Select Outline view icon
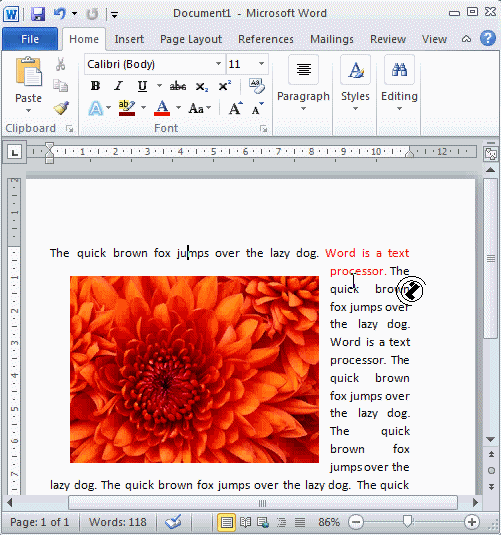This screenshot has width=501, height=535. pyautogui.click(x=282, y=522)
